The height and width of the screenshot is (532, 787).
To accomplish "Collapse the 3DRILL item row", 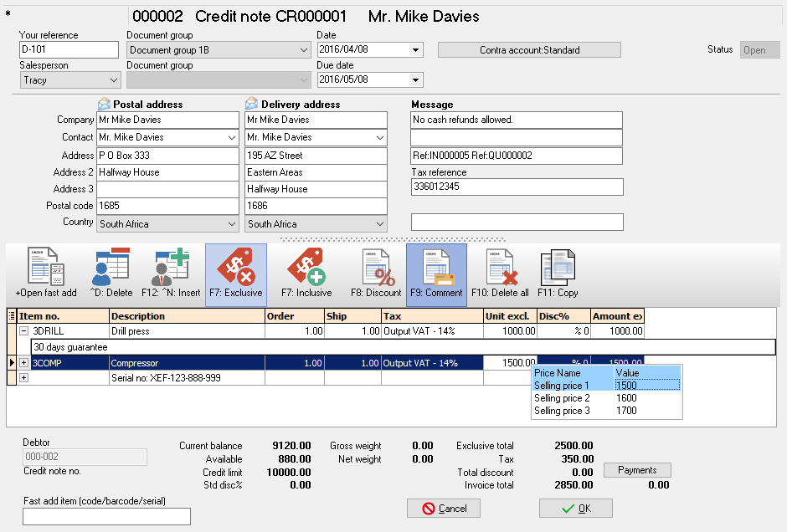I will point(24,331).
